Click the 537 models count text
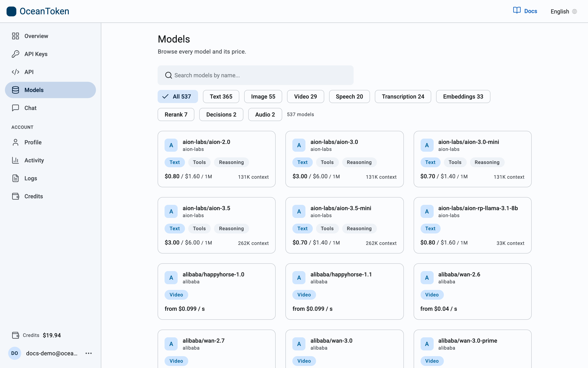The width and height of the screenshot is (588, 368). (300, 114)
